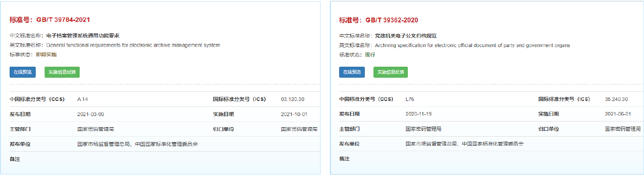644x175 pixels.
Task: Click 发布日期 label in GB/T 39784-2021 card
Action: [20, 114]
